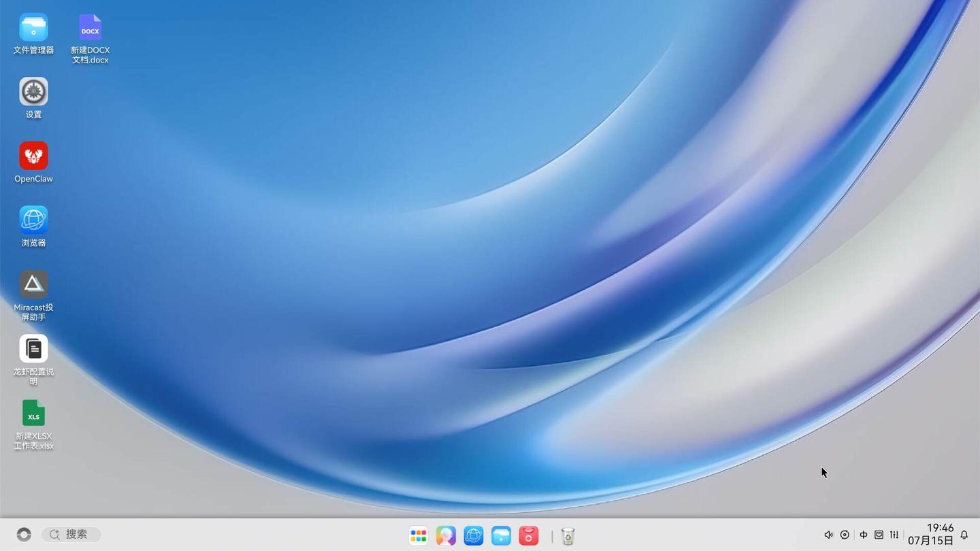Open the virtual keyboard tray icon
Screen dimensions: 980x551
[879, 535]
